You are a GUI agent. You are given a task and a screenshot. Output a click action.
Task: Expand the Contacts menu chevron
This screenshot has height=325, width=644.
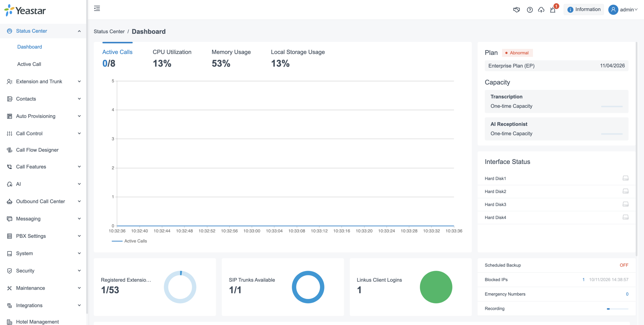[79, 99]
